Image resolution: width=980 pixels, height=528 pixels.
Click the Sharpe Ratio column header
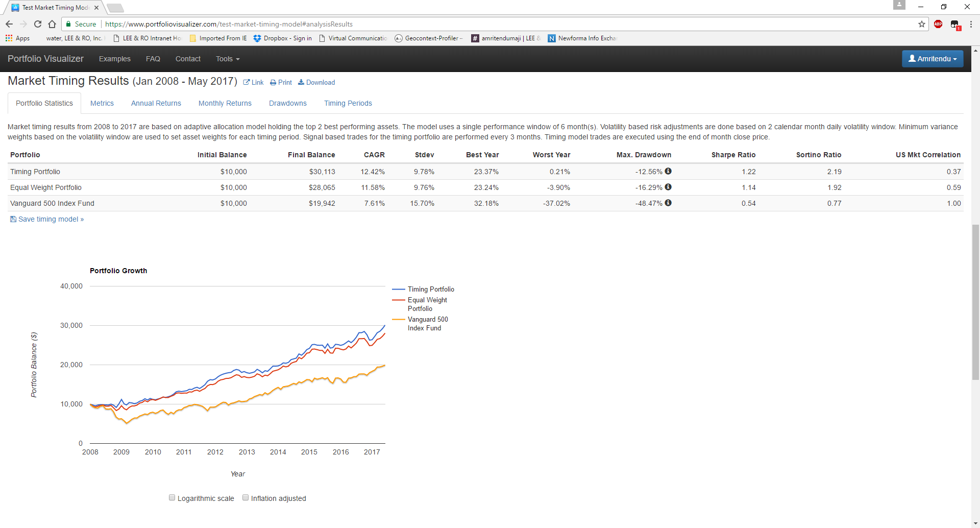coord(733,155)
